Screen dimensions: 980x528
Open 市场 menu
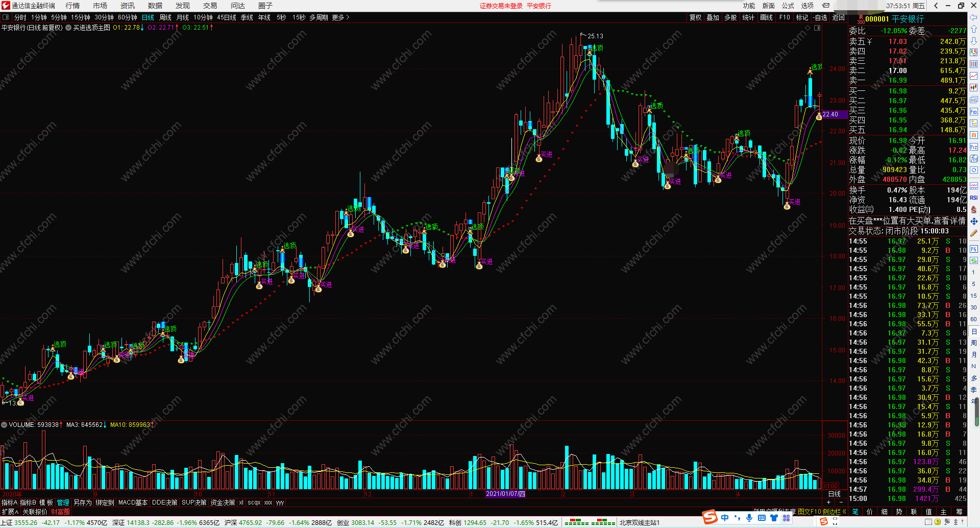pyautogui.click(x=100, y=6)
